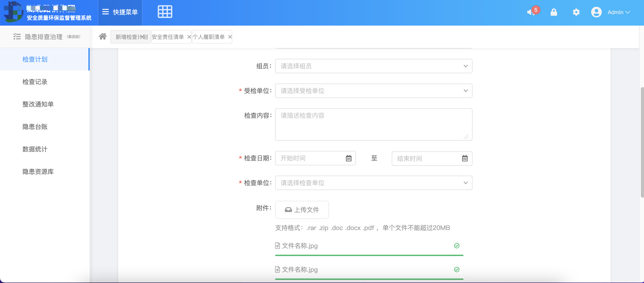Click the 隐患排查治理 list icon
Image resolution: width=644 pixels, height=283 pixels.
point(17,37)
